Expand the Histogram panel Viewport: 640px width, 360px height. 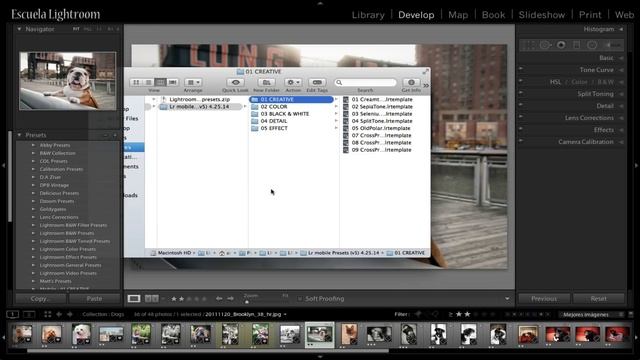click(x=621, y=29)
